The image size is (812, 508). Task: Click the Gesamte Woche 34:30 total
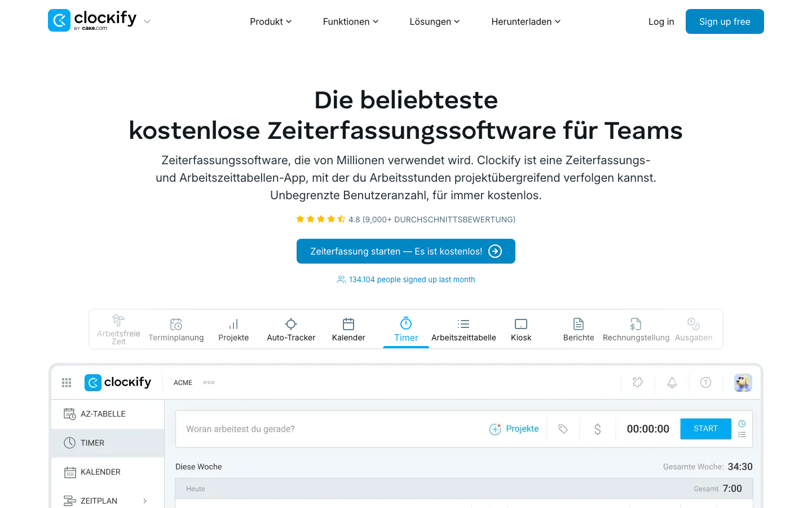tap(708, 467)
